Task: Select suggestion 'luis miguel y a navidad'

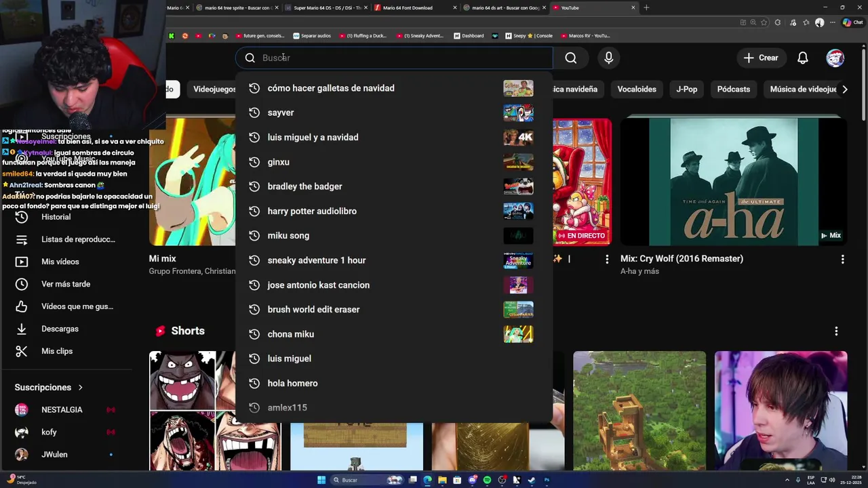Action: 394,137
